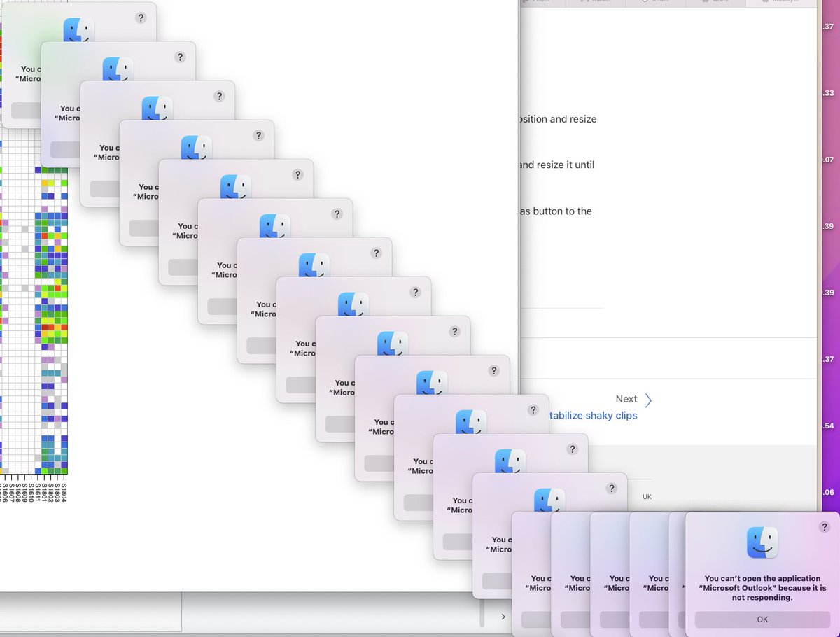Click the "osition and resize" text line
Screen dimensions: 840x637
(558, 119)
